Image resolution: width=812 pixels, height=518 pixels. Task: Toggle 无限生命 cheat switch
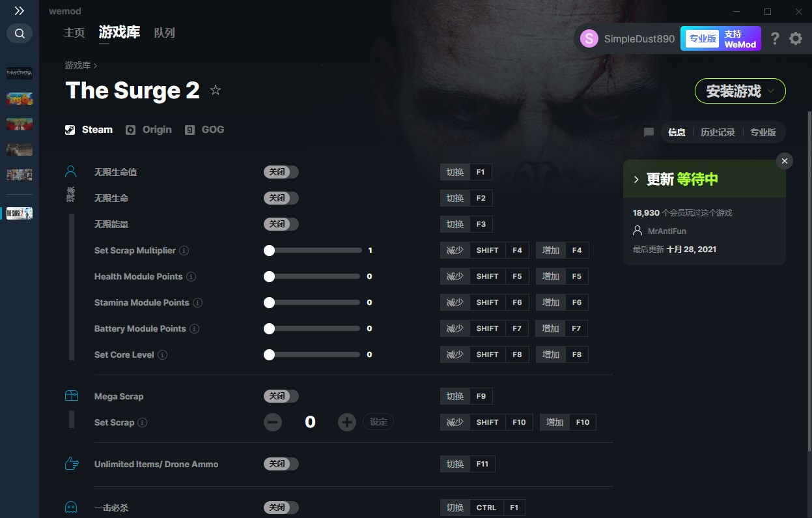[x=281, y=198]
